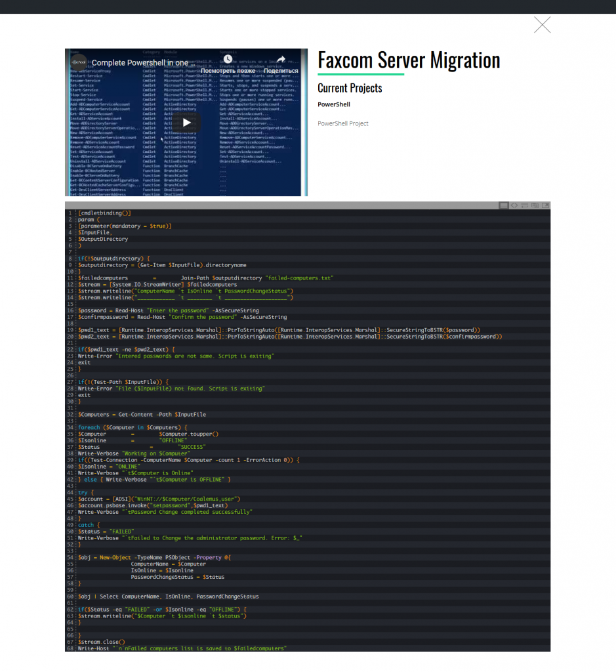616x672 pixels.
Task: Click code line '$Computer.toupper()'
Action: click(x=148, y=434)
